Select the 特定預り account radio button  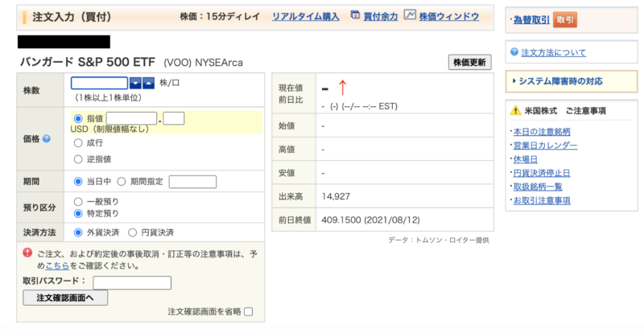coord(78,213)
